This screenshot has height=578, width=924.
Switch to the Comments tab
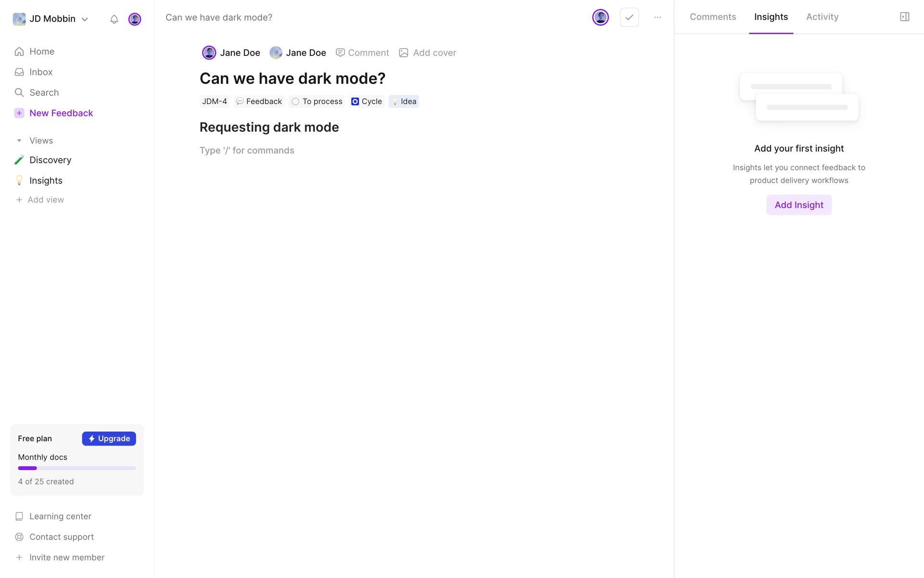[713, 17]
